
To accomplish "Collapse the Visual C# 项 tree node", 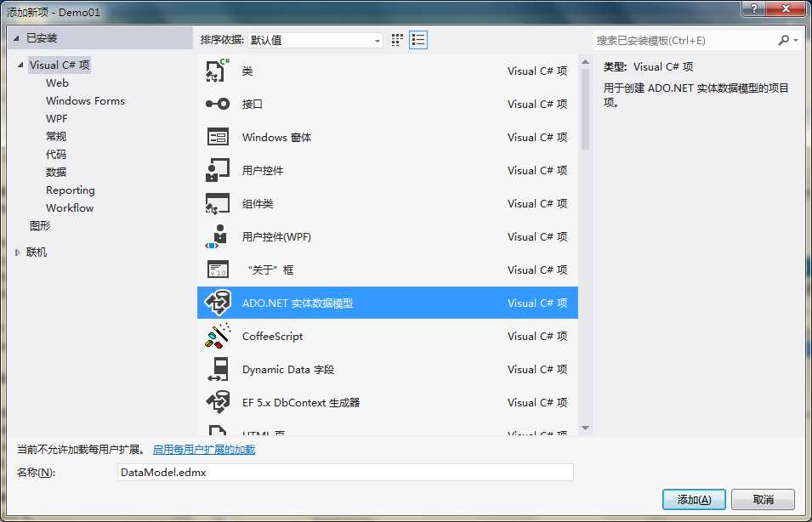I will click(20, 65).
